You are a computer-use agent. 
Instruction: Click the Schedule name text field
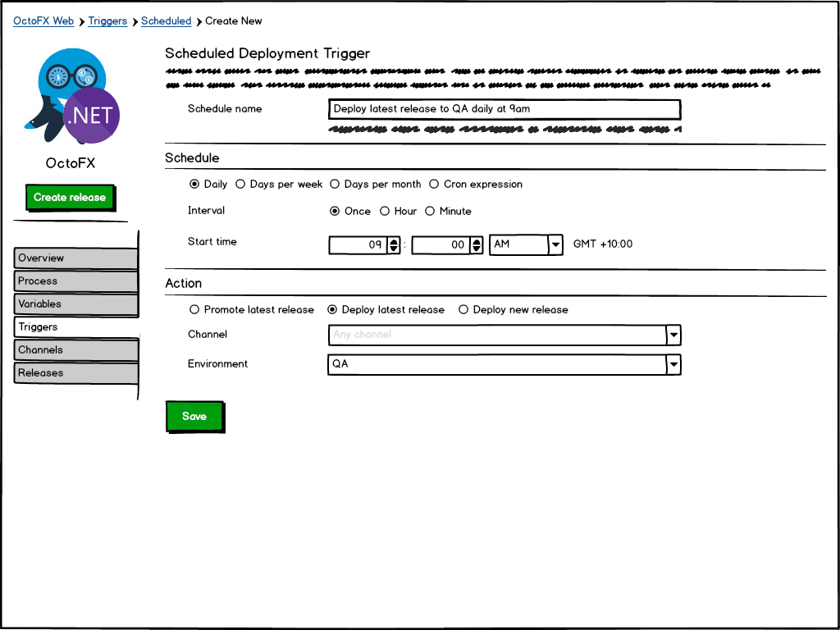[x=504, y=109]
